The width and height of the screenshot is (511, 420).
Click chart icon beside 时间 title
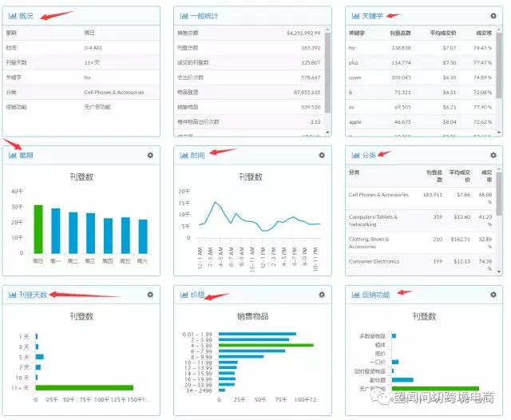click(184, 155)
